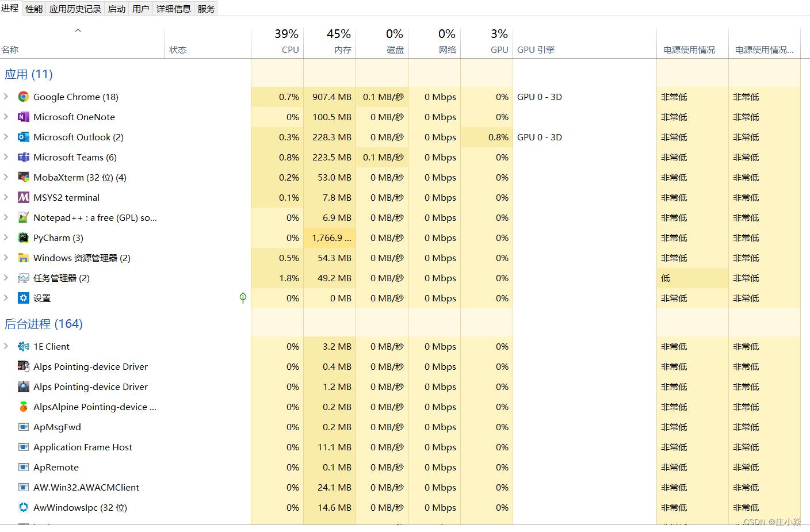
Task: Click the Application Frame Host icon
Action: [x=23, y=447]
